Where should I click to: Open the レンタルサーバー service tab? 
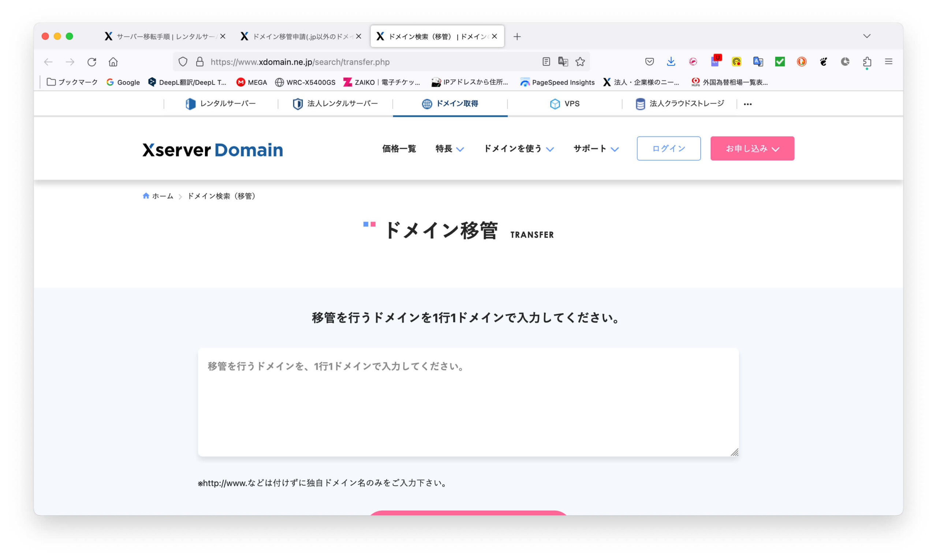(220, 104)
